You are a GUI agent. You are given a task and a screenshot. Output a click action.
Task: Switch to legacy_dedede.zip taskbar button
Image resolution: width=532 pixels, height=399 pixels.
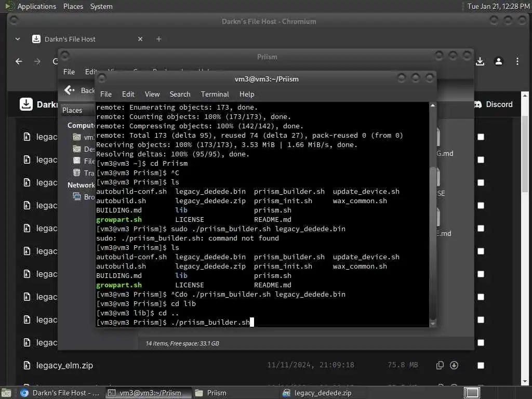(x=323, y=393)
